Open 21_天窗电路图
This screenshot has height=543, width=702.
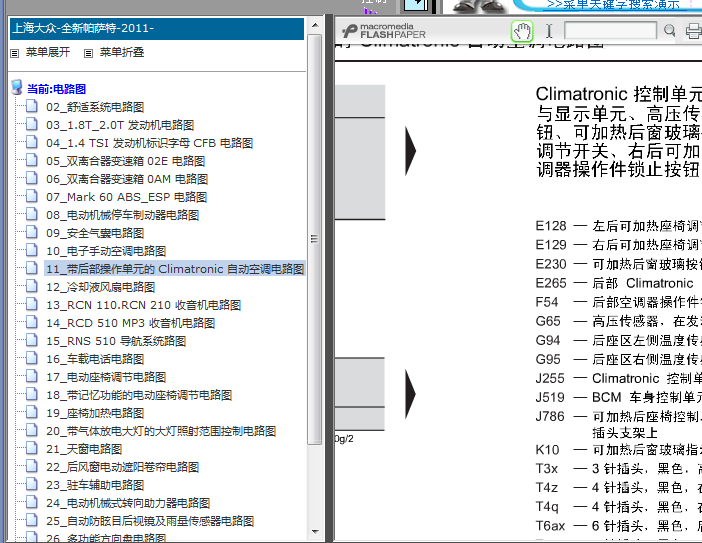(84, 449)
